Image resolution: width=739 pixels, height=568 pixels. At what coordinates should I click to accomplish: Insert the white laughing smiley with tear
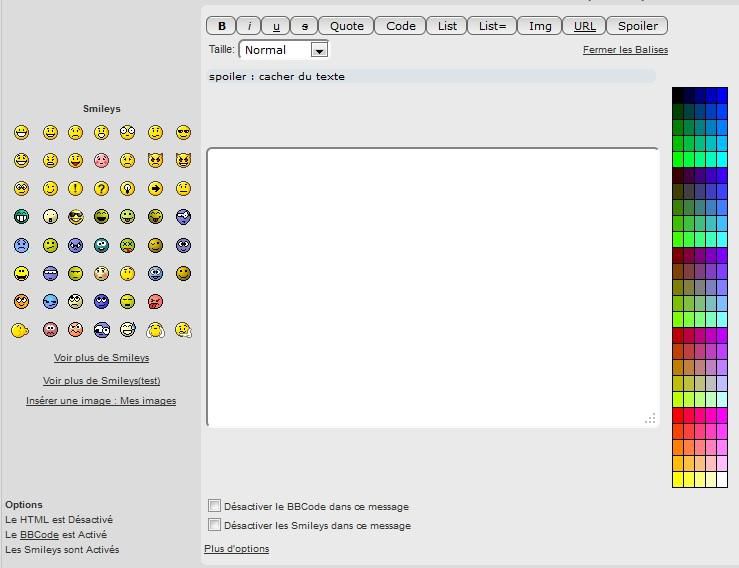127,329
